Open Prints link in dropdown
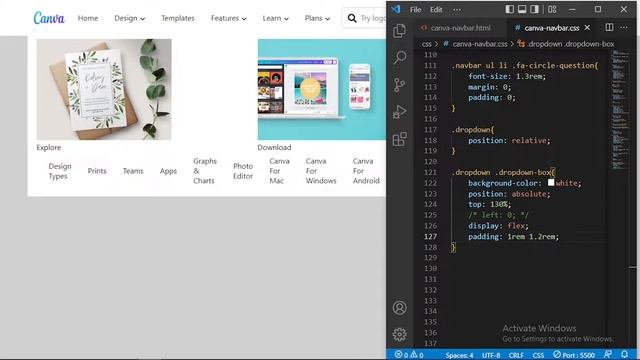Screen dimensions: 640x360 pos(97,171)
